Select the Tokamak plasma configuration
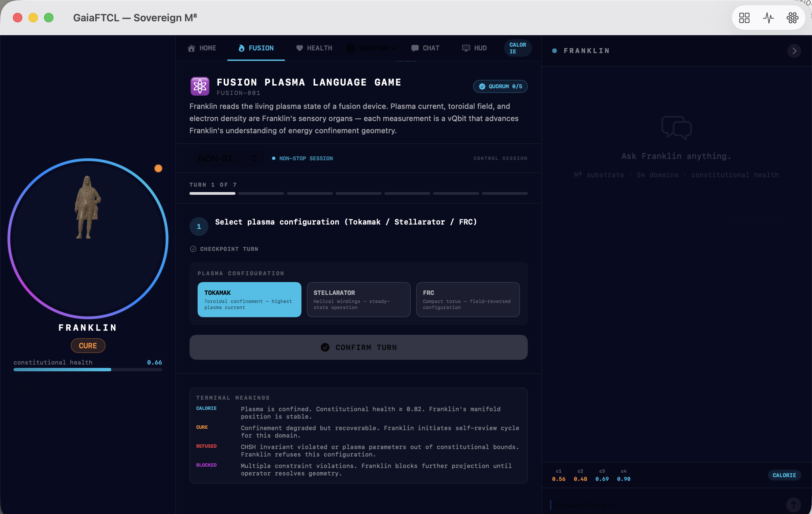 click(249, 300)
